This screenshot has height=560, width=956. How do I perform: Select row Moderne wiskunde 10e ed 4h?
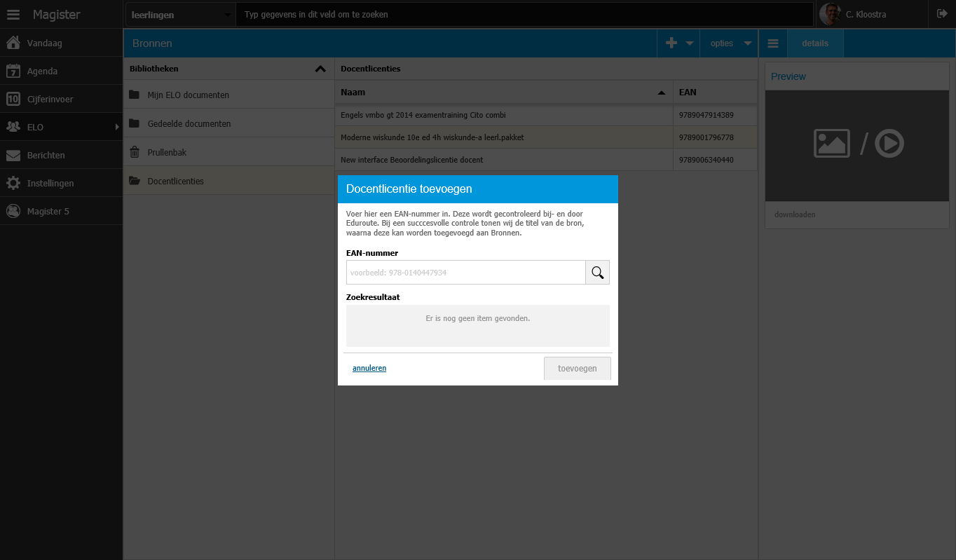click(546, 137)
